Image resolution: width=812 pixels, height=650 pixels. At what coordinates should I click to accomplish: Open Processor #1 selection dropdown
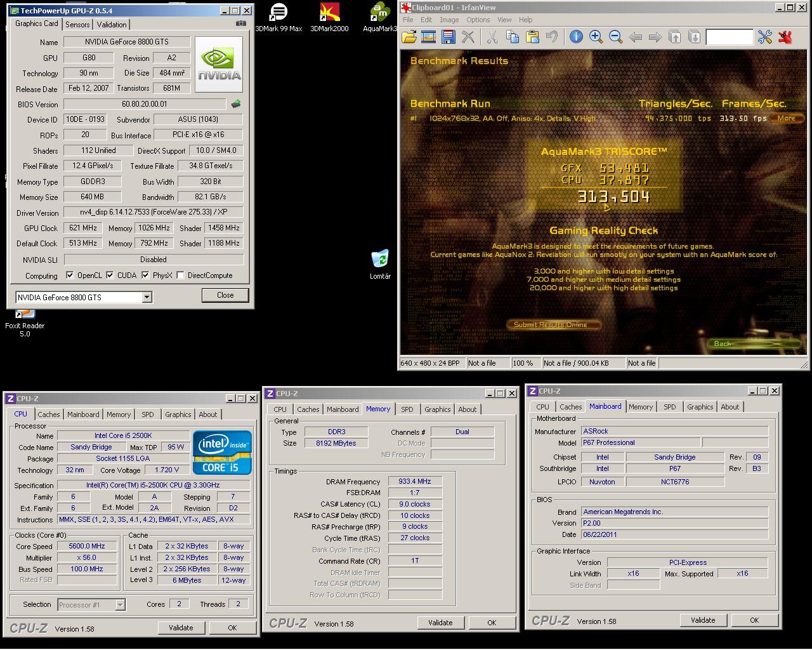click(120, 605)
